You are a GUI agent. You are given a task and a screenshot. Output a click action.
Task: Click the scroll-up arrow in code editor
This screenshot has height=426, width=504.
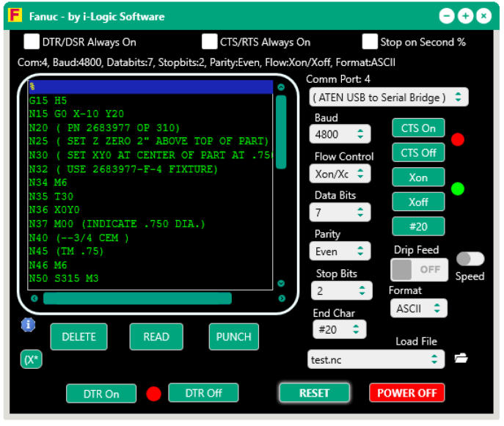(x=281, y=87)
